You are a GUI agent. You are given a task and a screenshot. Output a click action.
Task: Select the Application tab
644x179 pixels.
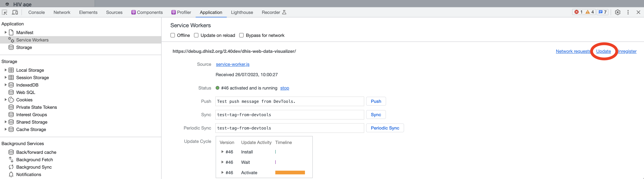pyautogui.click(x=211, y=12)
